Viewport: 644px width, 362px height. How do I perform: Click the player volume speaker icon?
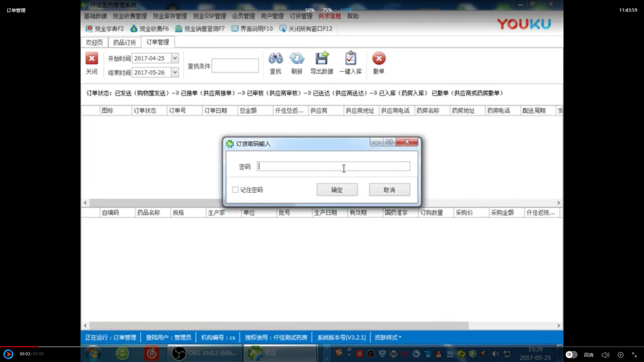(605, 355)
